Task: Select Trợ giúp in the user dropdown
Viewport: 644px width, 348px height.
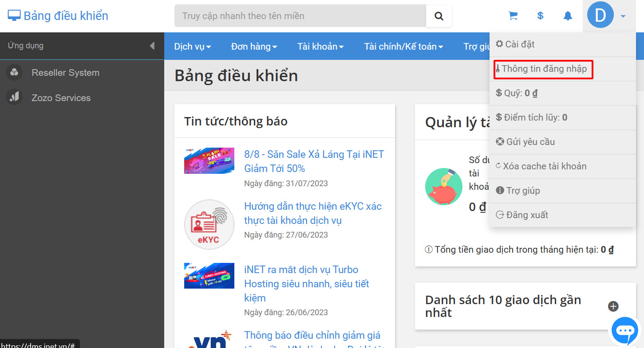Action: tap(562, 191)
